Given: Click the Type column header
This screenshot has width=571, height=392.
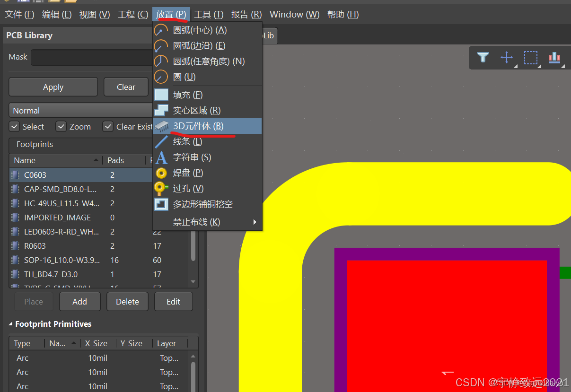Looking at the screenshot, I should 27,343.
